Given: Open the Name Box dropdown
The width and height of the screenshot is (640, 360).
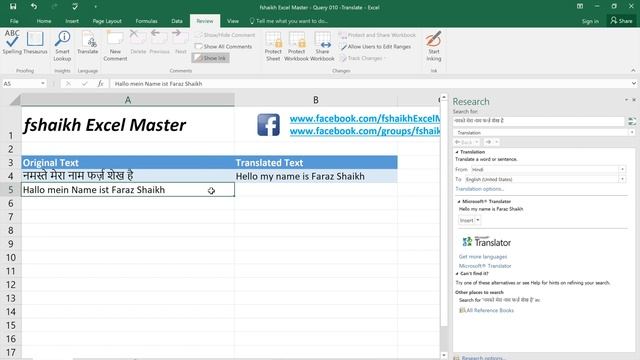Looking at the screenshot, I should click(43, 84).
